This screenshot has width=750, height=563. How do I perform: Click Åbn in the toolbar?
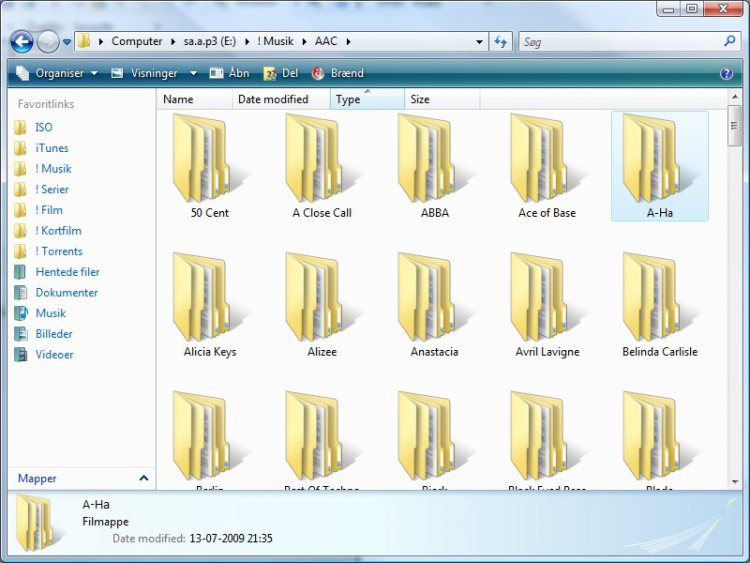230,73
